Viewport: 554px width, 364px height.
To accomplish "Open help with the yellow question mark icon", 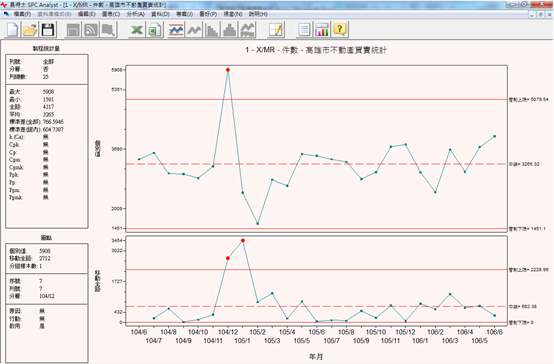I will pos(340,30).
